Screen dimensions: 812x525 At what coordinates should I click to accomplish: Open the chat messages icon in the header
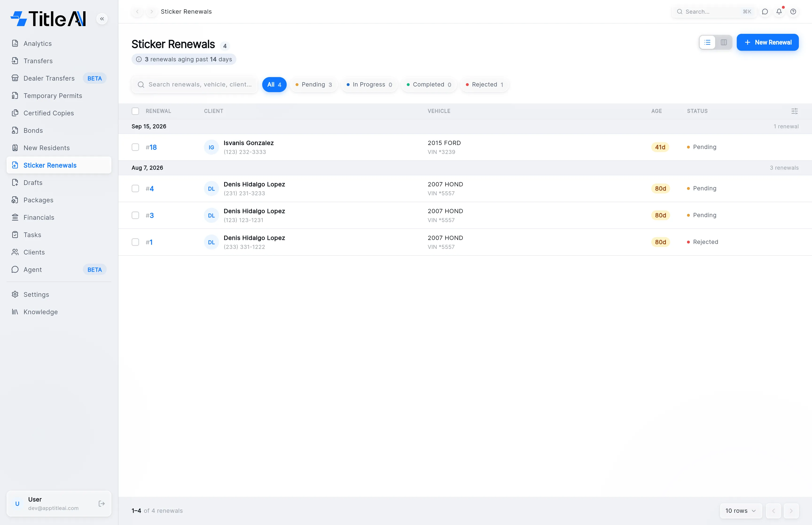[765, 12]
